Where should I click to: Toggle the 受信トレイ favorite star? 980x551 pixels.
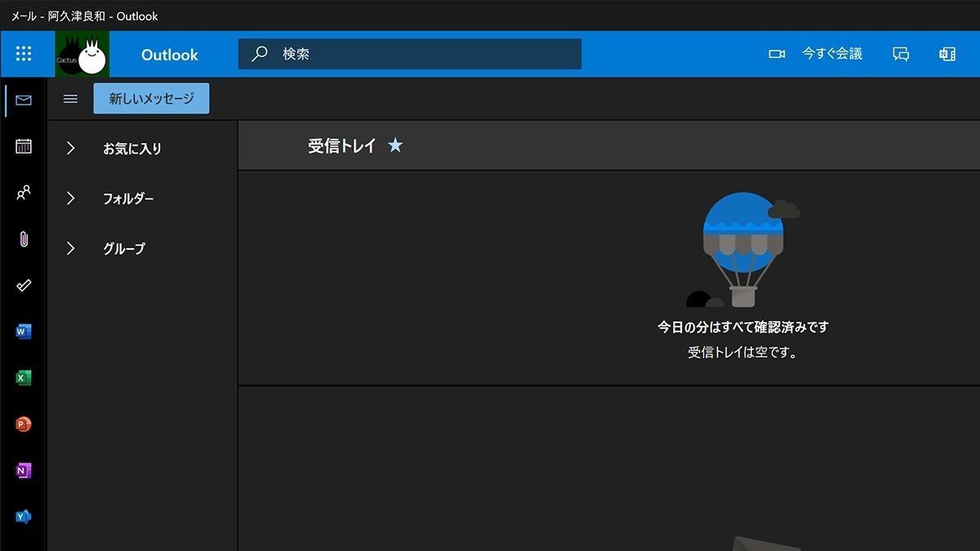(395, 145)
